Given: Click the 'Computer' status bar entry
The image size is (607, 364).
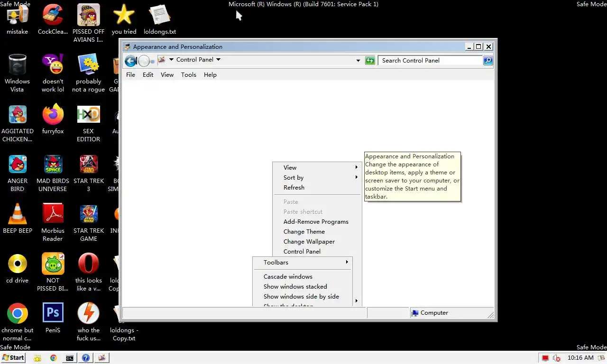Looking at the screenshot, I should pyautogui.click(x=430, y=313).
